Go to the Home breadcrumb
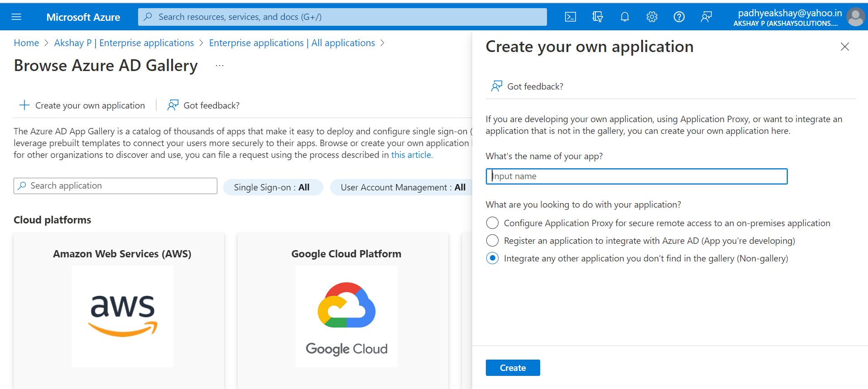The image size is (868, 389). pos(26,43)
